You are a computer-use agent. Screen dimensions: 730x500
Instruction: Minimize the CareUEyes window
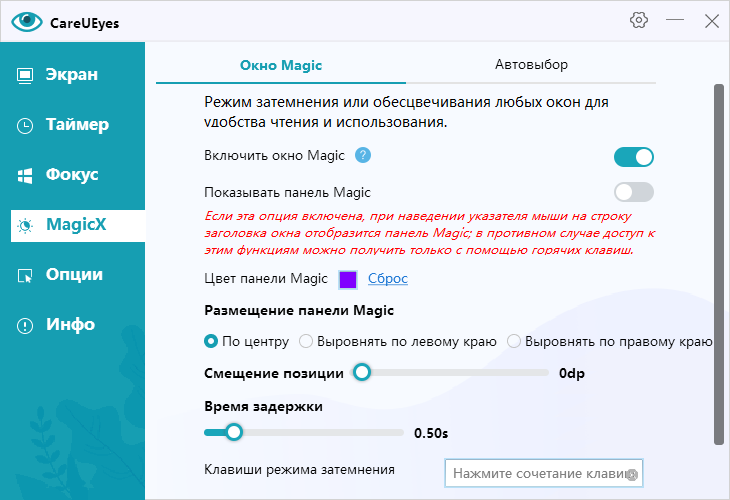(x=675, y=20)
